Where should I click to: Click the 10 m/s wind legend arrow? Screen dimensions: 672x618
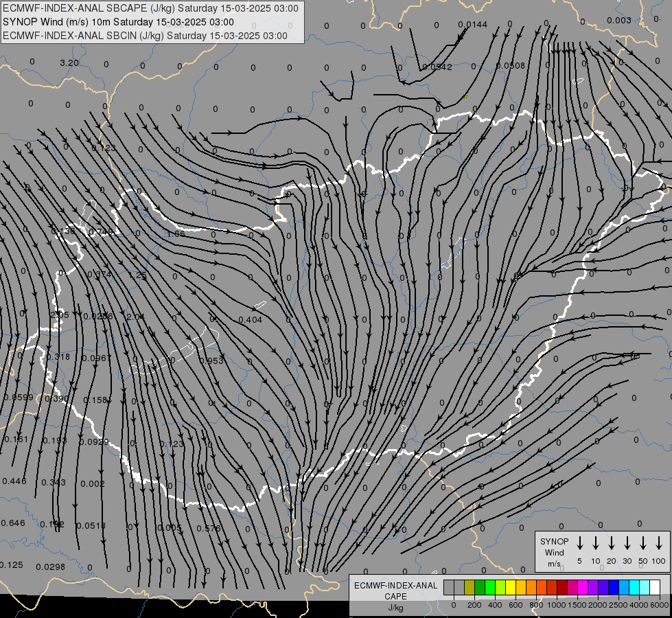click(595, 543)
